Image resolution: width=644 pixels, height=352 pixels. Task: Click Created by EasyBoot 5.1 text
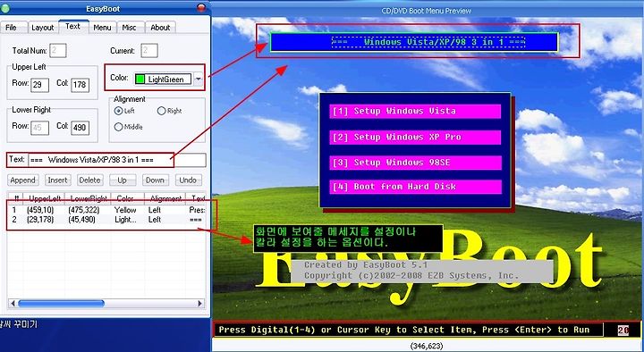click(366, 265)
